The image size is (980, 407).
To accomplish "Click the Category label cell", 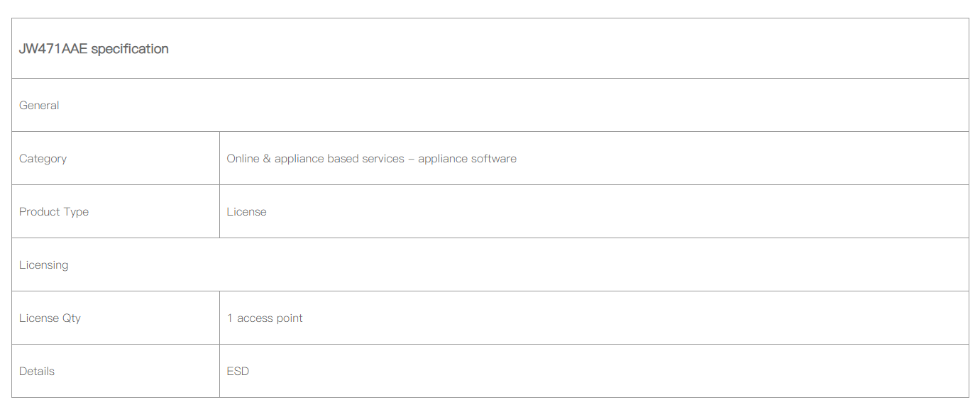I will (116, 158).
